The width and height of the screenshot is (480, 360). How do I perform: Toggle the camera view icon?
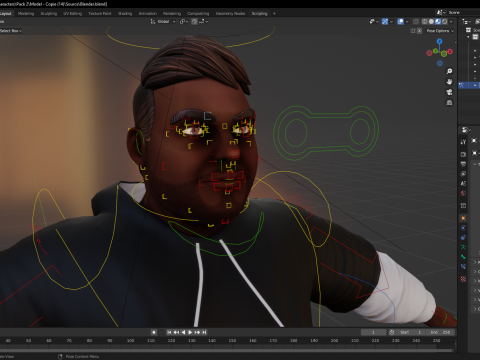click(449, 92)
